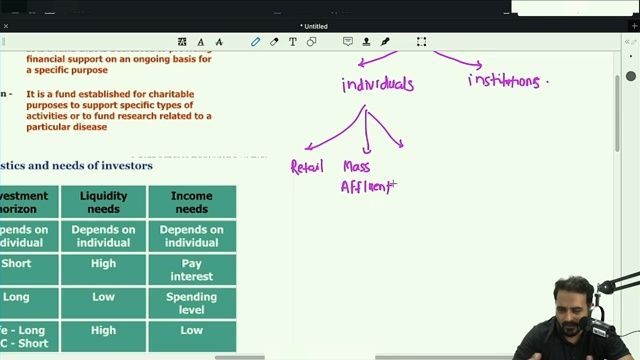Click the vertical scrollbar thumb

tap(617, 113)
